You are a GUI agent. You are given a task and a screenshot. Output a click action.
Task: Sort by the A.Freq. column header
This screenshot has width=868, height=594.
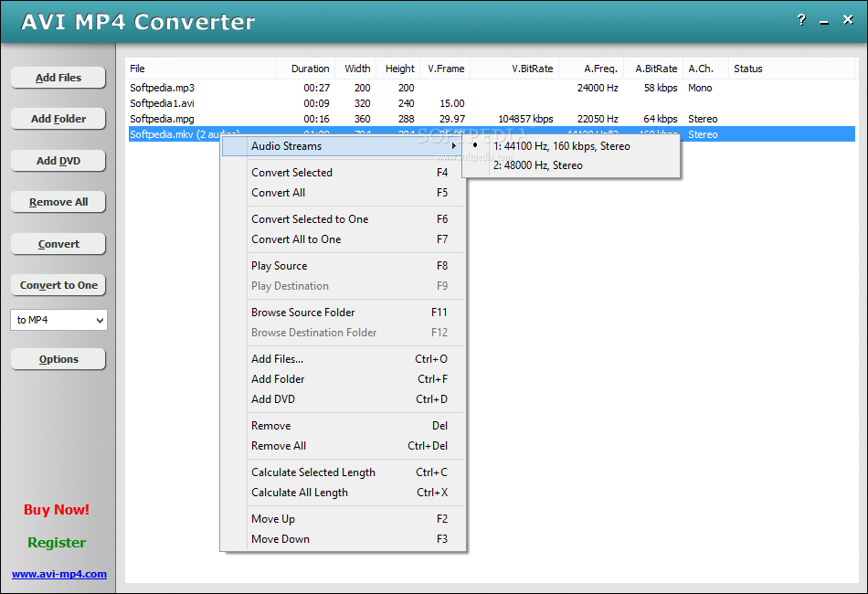click(x=591, y=69)
